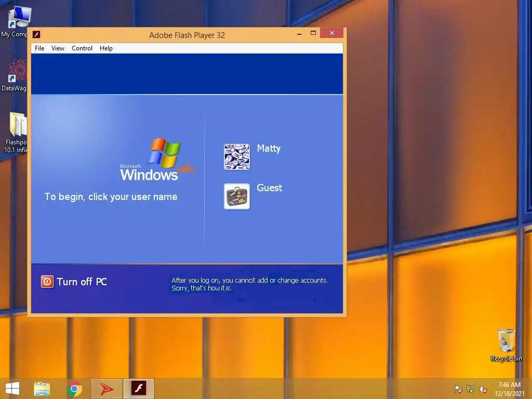Click the Flash Player taskbar button
The width and height of the screenshot is (532, 399).
[138, 389]
